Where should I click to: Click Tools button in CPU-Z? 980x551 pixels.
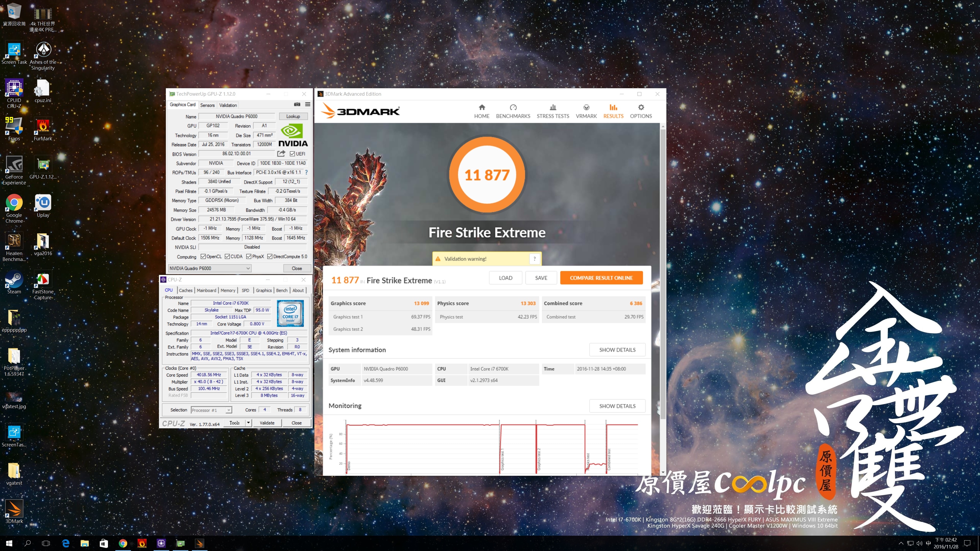click(x=234, y=422)
